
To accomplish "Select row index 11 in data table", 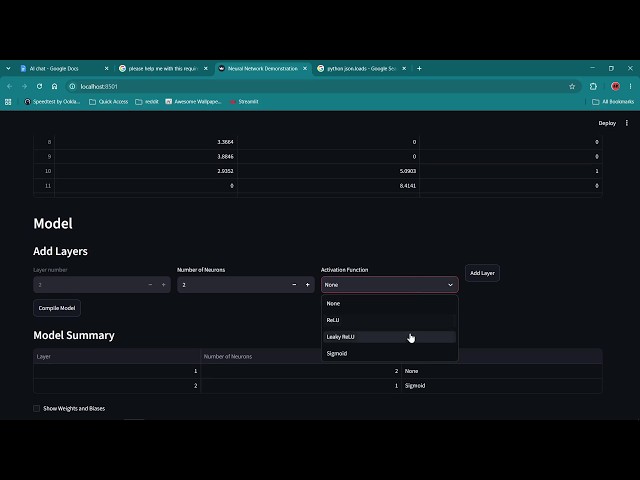I will pos(44,186).
